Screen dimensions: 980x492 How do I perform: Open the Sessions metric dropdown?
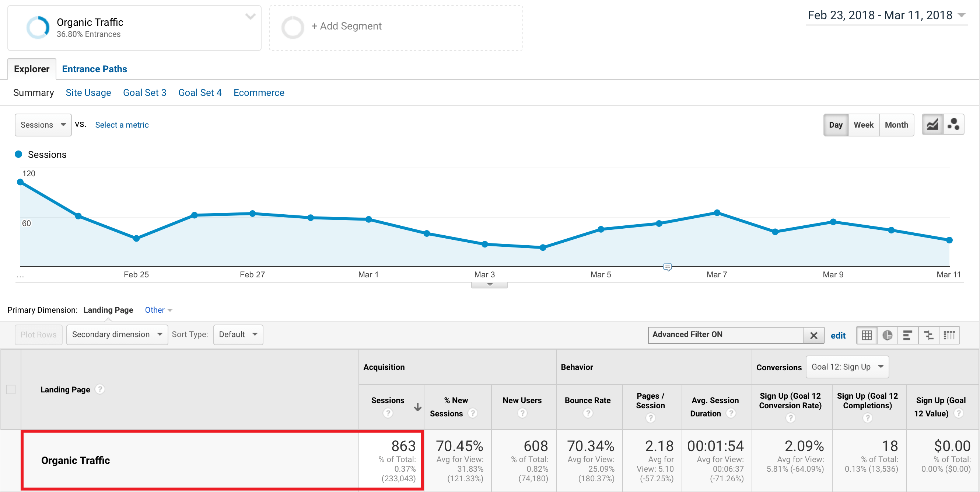[x=43, y=125]
